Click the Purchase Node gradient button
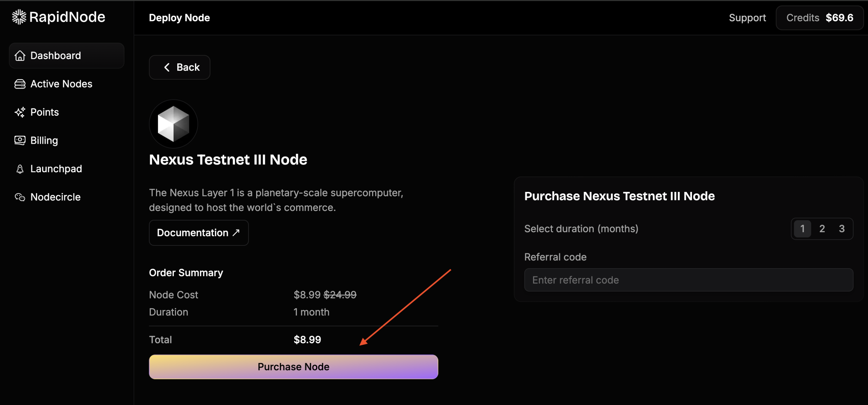This screenshot has width=868, height=405. [x=293, y=367]
